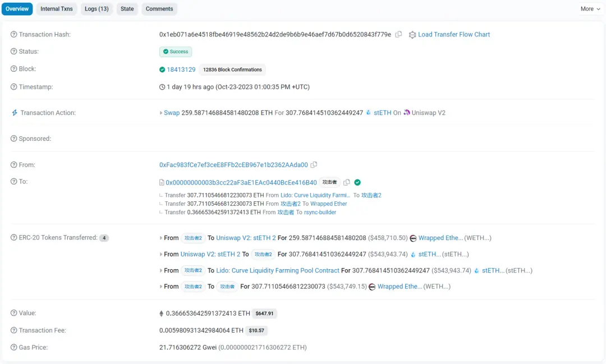Image resolution: width=606 pixels, height=364 pixels.
Task: Click the 12836 Block Confirmations badge
Action: click(232, 70)
